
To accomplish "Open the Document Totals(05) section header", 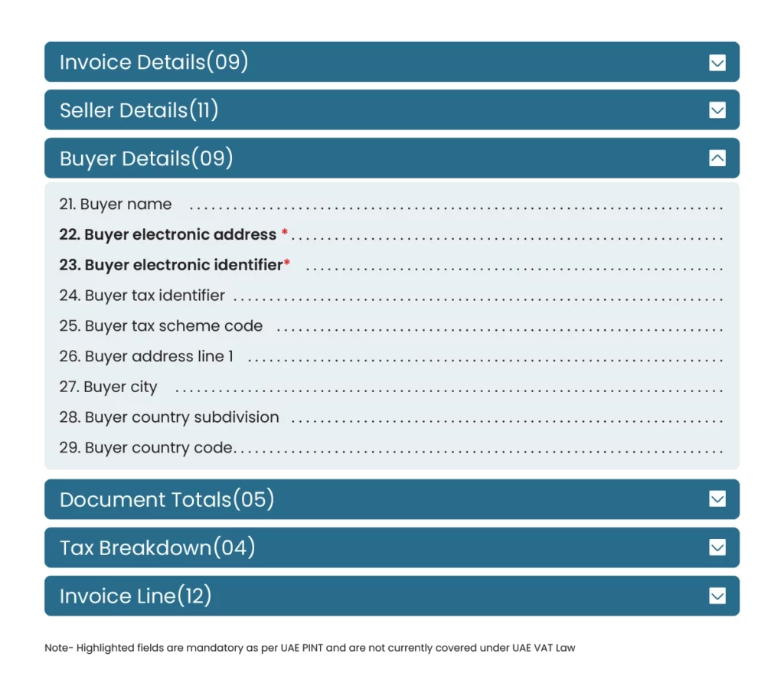I will pos(167,500).
